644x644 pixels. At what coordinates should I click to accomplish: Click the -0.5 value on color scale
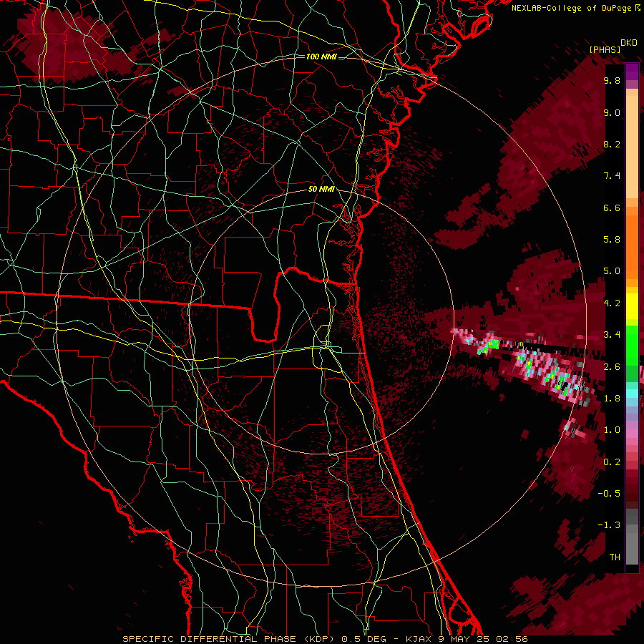pos(609,494)
